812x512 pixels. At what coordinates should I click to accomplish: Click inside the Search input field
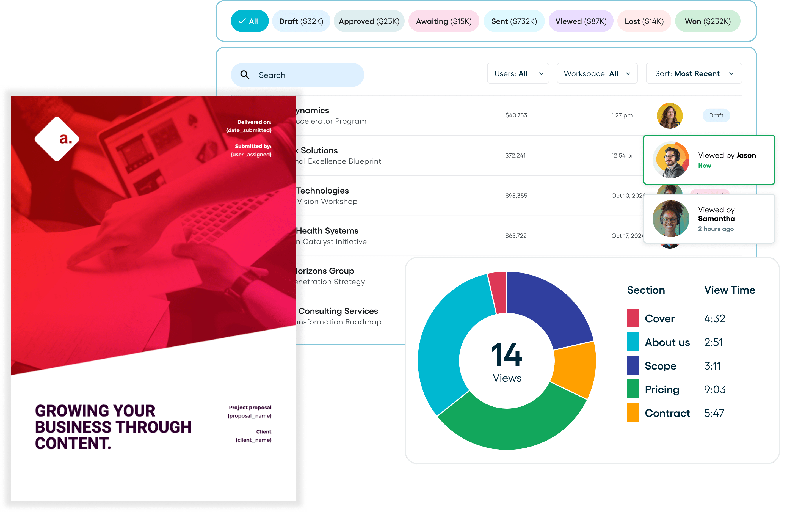click(297, 75)
